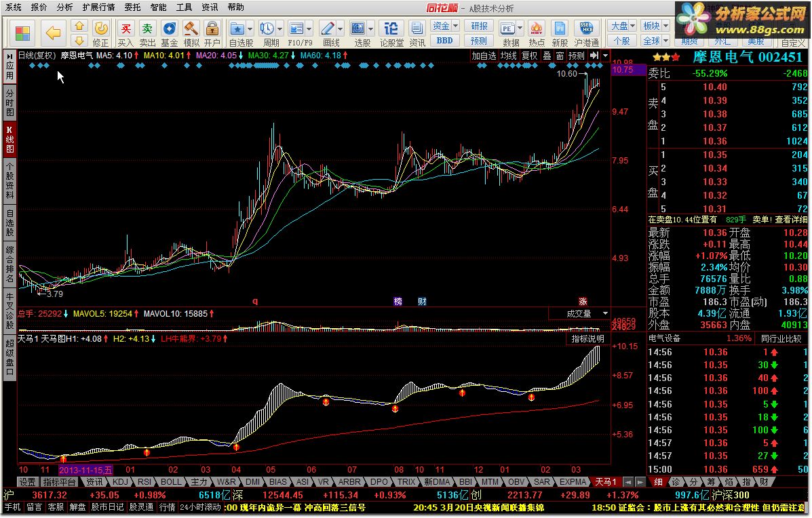812x518 pixels.
Task: Click the 同行业比较 link
Action: pos(781,338)
